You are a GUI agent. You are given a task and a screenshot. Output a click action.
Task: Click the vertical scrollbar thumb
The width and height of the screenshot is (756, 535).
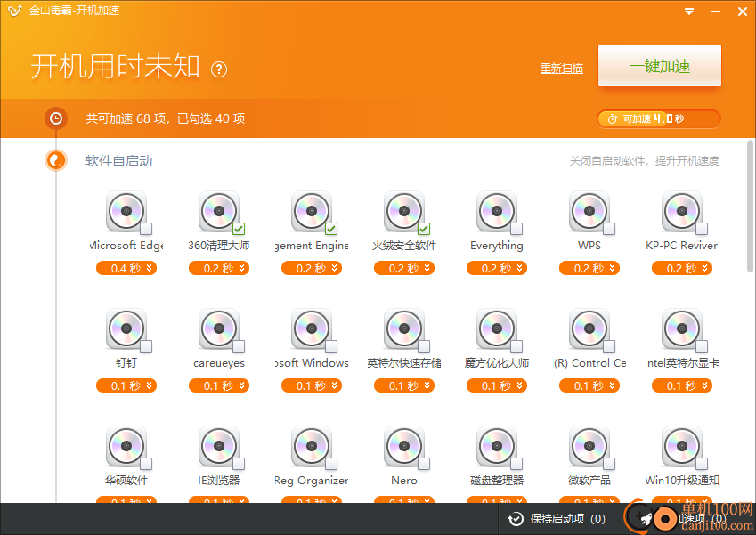tap(750, 207)
